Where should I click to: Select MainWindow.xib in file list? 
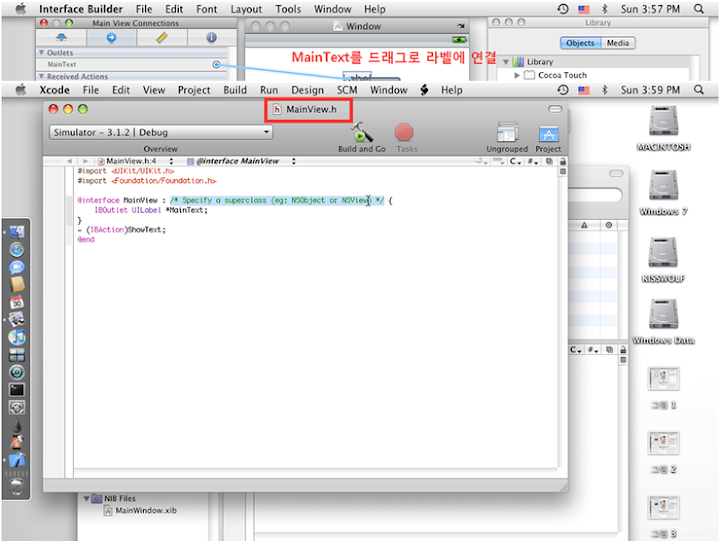(x=140, y=511)
